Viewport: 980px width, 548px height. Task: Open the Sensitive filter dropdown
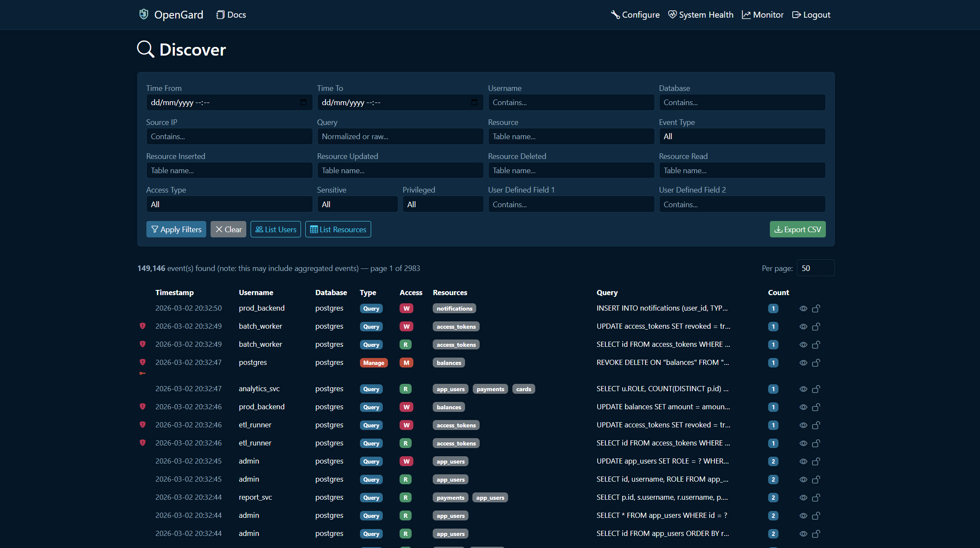(x=357, y=204)
